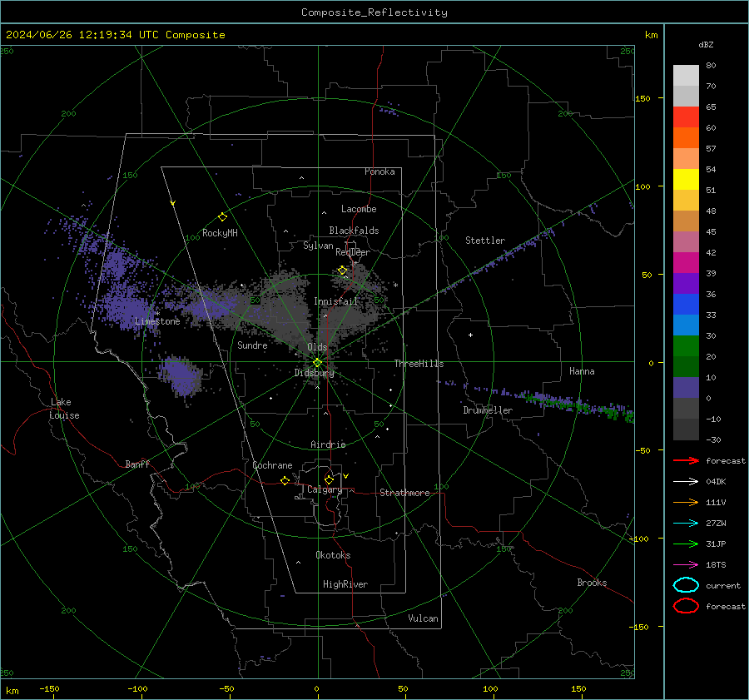Click the Composite_Reflectivity title

coord(374,12)
